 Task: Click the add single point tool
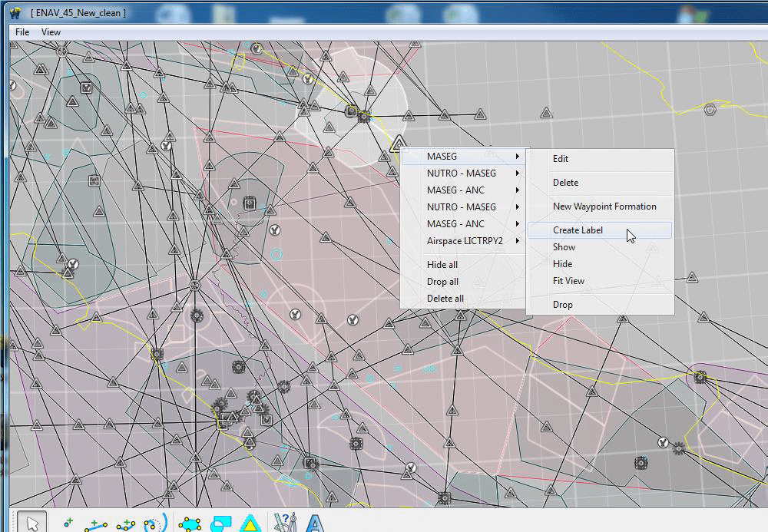[x=68, y=523]
